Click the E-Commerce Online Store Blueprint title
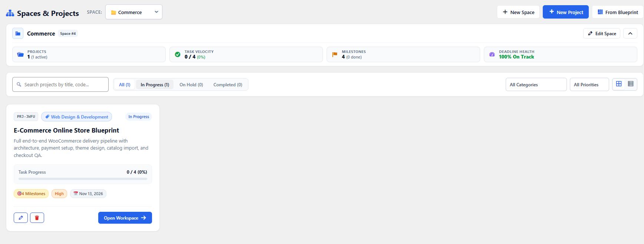This screenshot has width=644, height=244. click(x=66, y=130)
